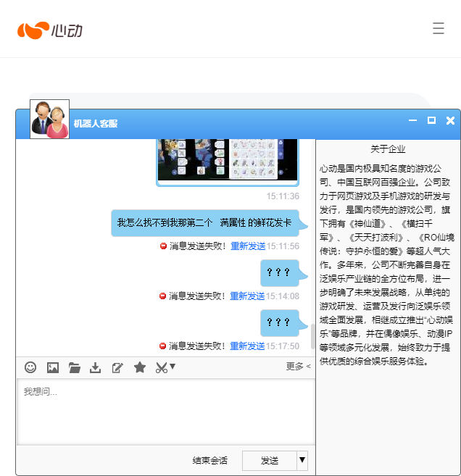Resend the message sent at 15:11:56

pyautogui.click(x=248, y=246)
